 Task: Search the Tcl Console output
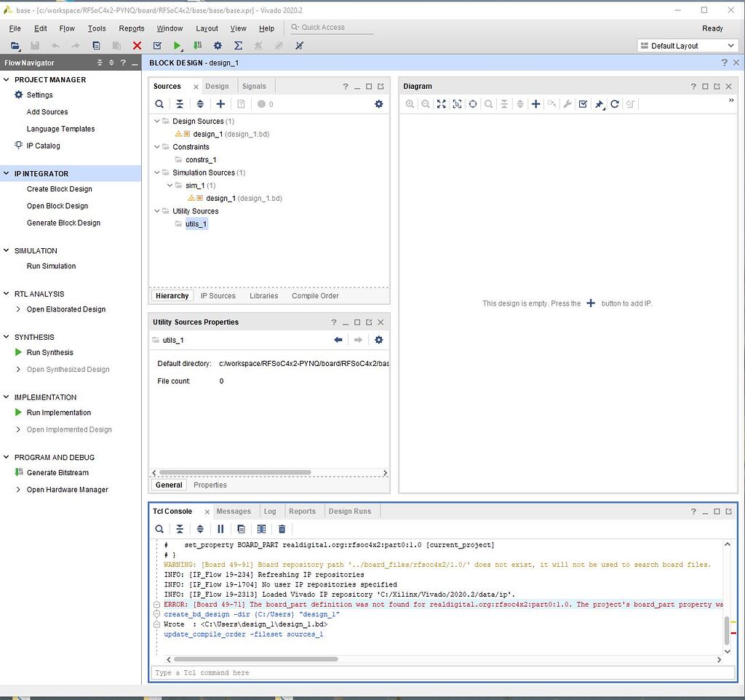click(x=159, y=528)
